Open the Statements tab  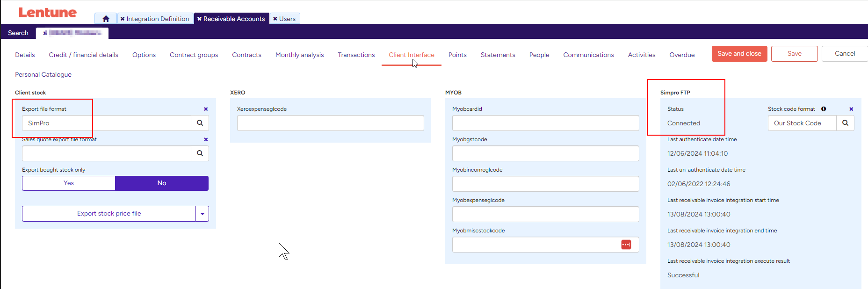(498, 55)
